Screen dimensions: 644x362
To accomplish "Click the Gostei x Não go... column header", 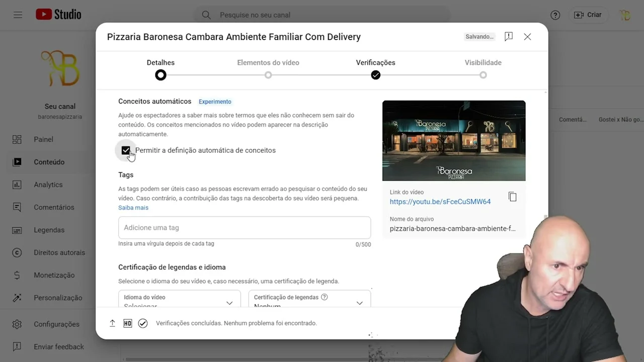I will pyautogui.click(x=621, y=120).
